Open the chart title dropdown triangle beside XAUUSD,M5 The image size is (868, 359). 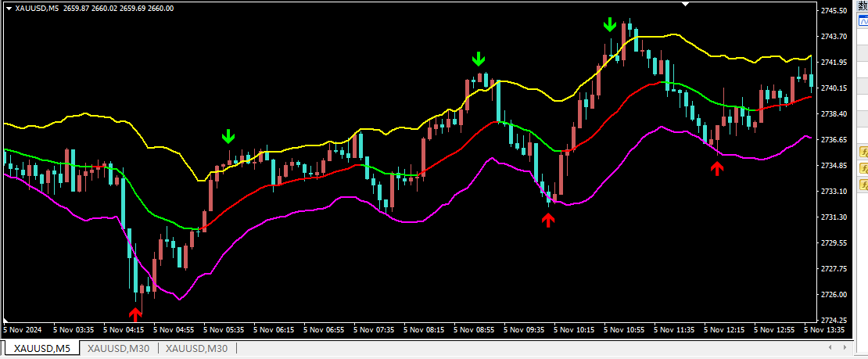click(x=9, y=9)
